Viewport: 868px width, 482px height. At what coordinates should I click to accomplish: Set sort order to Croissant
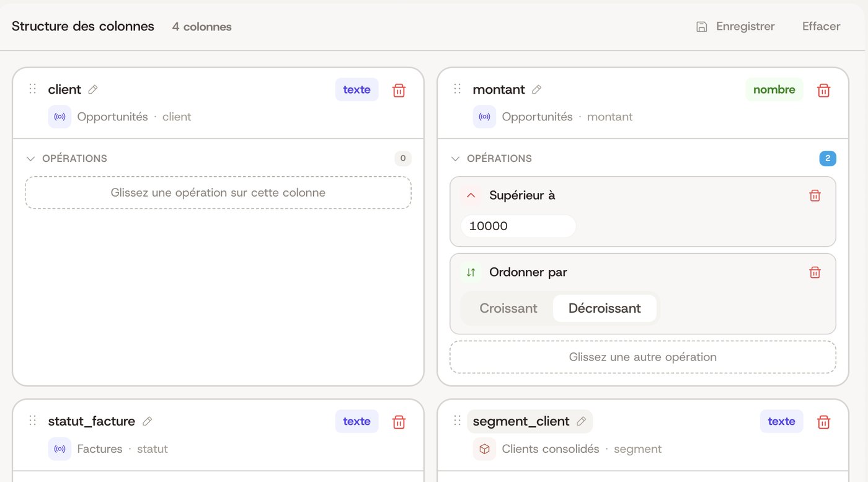508,308
